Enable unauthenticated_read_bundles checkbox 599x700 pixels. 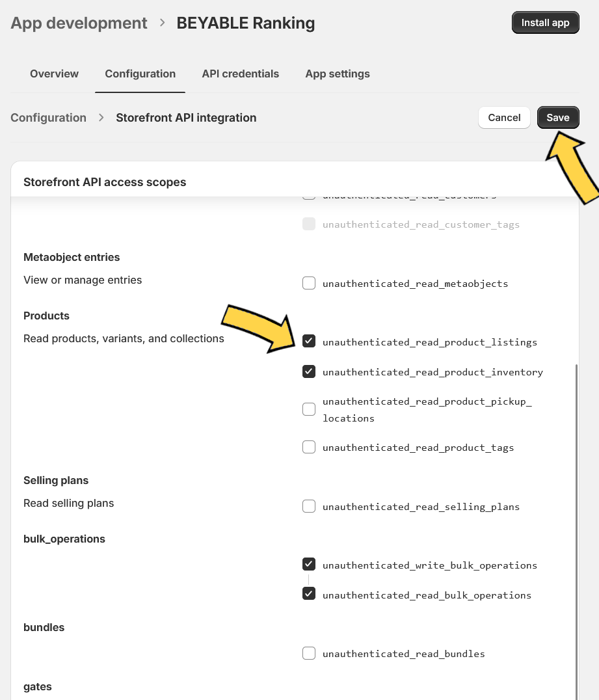[x=309, y=653]
